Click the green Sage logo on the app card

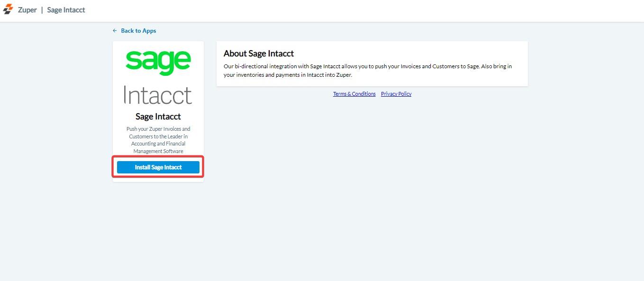click(x=158, y=61)
